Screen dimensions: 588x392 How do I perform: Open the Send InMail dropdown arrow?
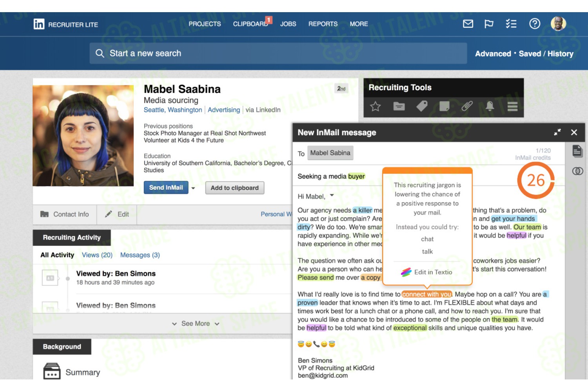tap(193, 188)
